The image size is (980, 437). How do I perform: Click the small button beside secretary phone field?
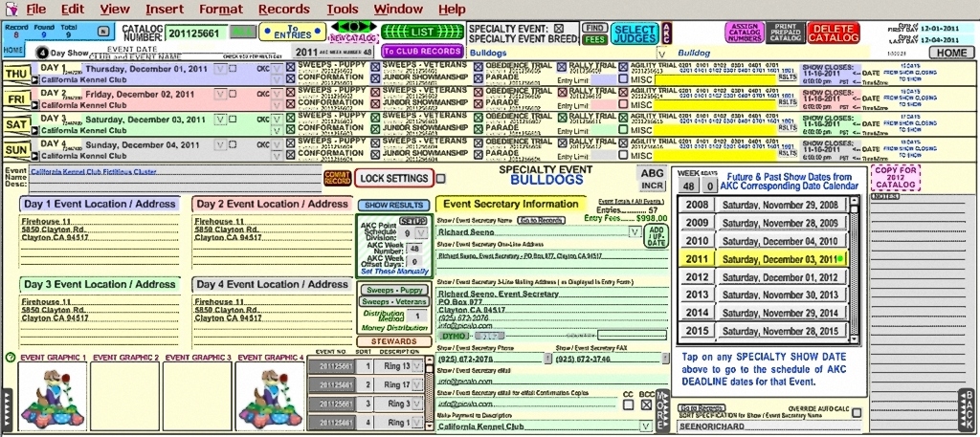tap(547, 359)
